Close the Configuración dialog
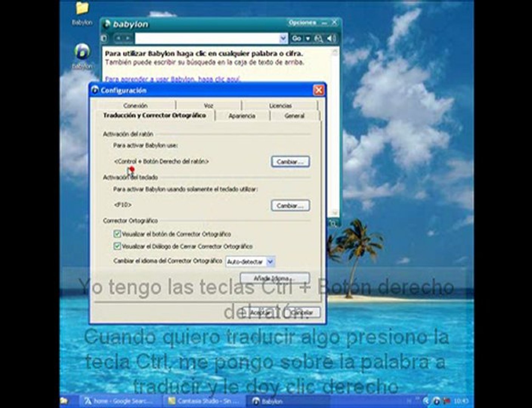Screen dimensions: 532x408 click(319, 90)
